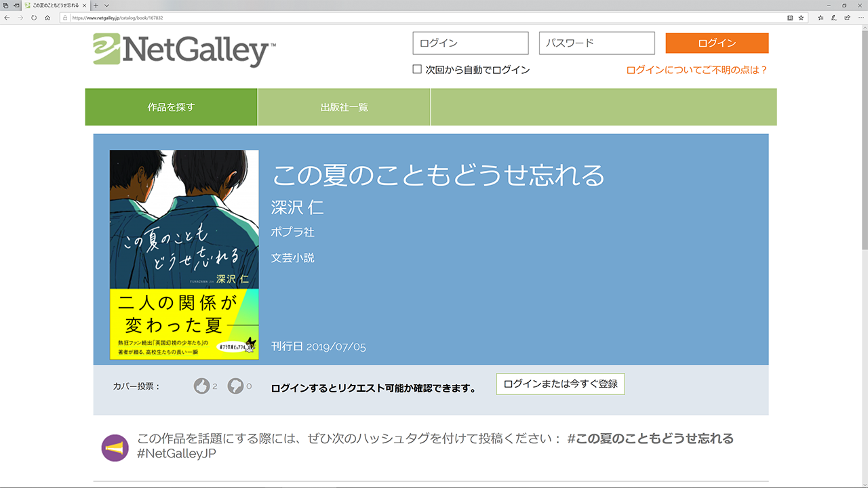Go back with browser back arrow
Viewport: 868px width, 488px height.
[7, 18]
